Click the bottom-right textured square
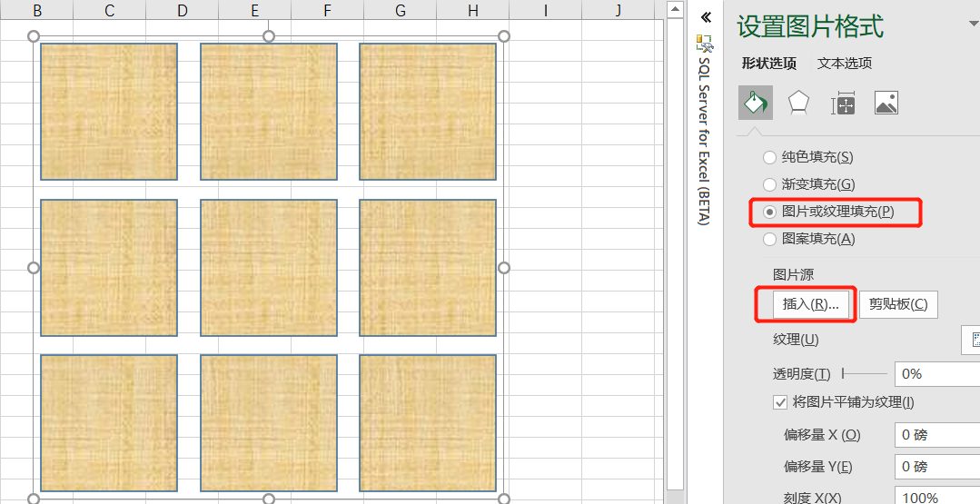 pyautogui.click(x=428, y=423)
